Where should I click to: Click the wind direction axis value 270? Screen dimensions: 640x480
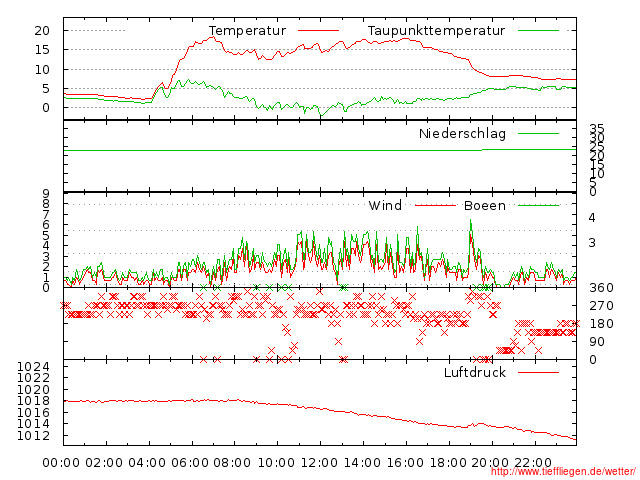click(601, 306)
